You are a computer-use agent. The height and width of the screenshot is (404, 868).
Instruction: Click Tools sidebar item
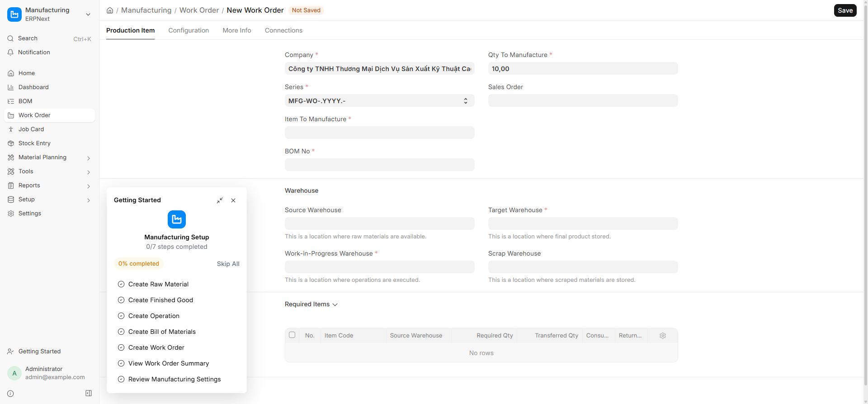pyautogui.click(x=49, y=171)
